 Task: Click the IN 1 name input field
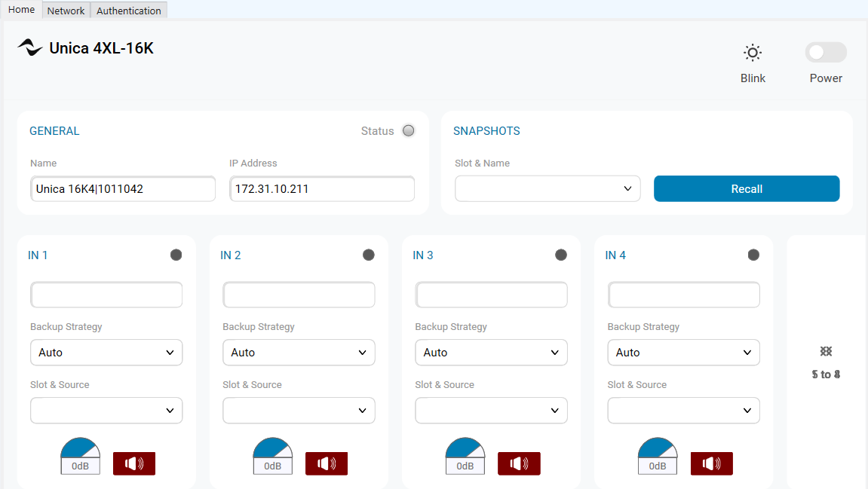pyautogui.click(x=106, y=295)
